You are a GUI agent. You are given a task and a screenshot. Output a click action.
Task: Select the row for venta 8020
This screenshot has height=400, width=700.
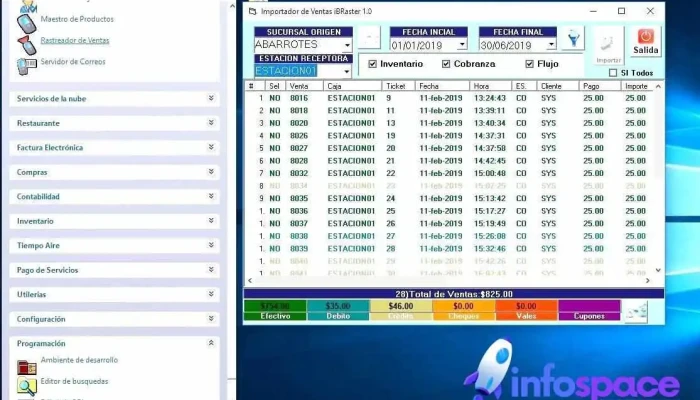tap(449, 123)
